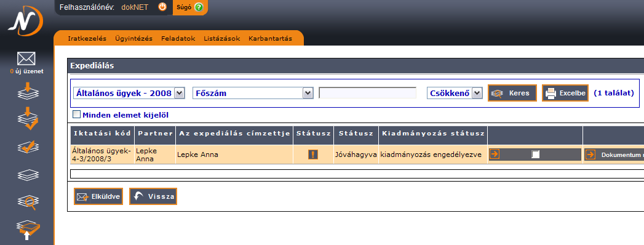Tick the checkbox in the Lepke Anna row

(535, 155)
